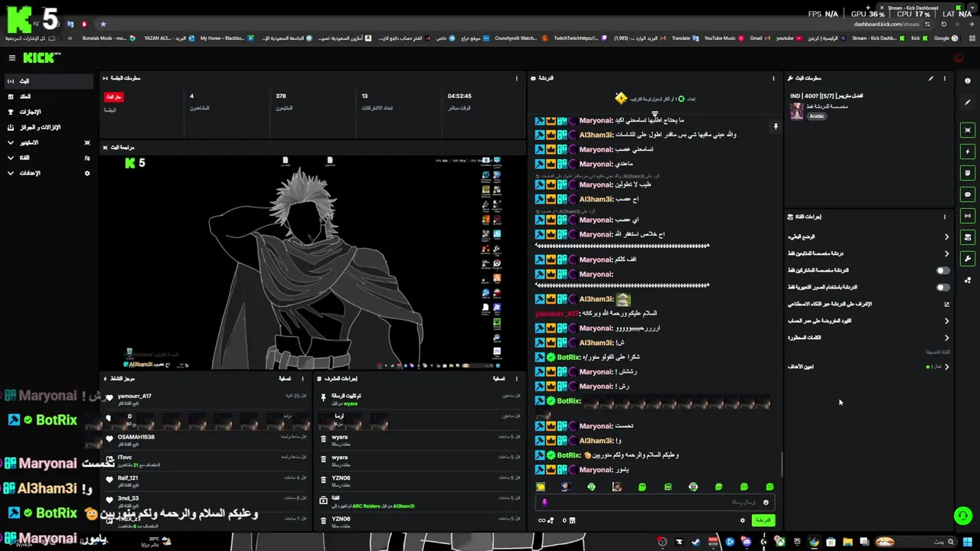Viewport: 980px width, 551px height.
Task: Open stream info panel three-dot menu
Action: coord(944,78)
